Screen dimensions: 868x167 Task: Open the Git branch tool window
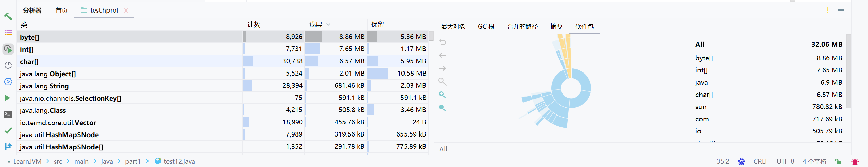8,147
